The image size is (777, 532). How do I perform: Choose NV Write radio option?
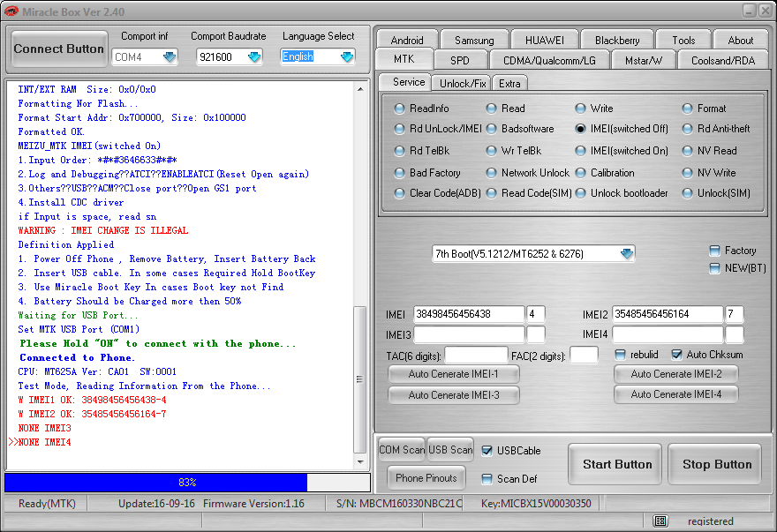tap(687, 173)
